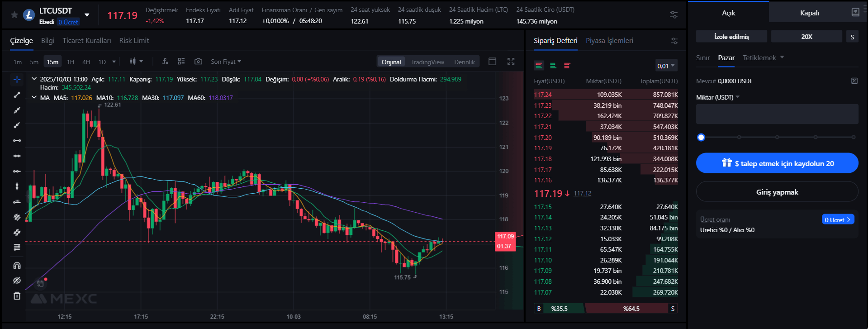This screenshot has width=868, height=329.
Task: Switch chart view to TradingView
Action: pyautogui.click(x=427, y=62)
